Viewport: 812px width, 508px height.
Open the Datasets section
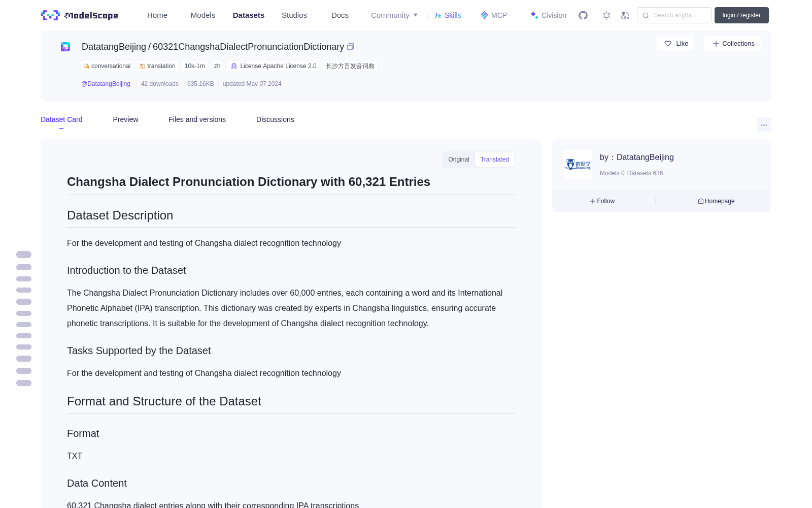click(249, 15)
